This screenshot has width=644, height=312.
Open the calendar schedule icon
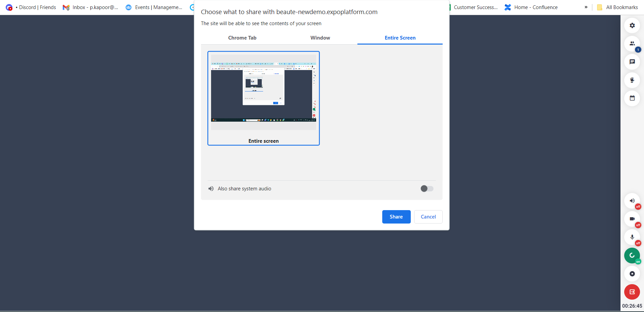pos(632,98)
